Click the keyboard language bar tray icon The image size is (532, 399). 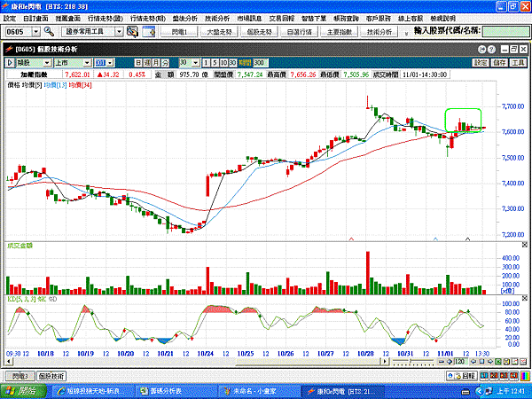[x=465, y=392]
